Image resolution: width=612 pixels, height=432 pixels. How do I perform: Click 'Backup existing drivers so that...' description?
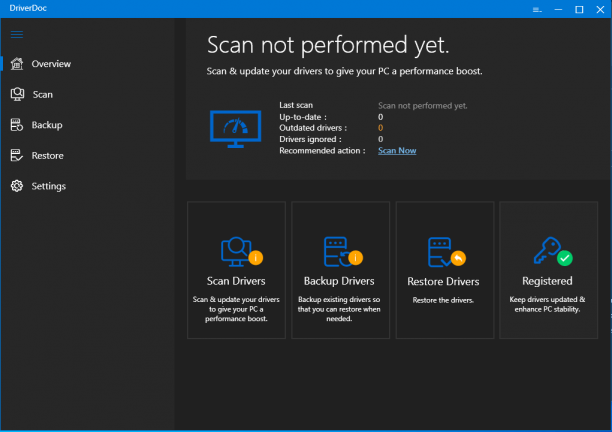pos(339,309)
